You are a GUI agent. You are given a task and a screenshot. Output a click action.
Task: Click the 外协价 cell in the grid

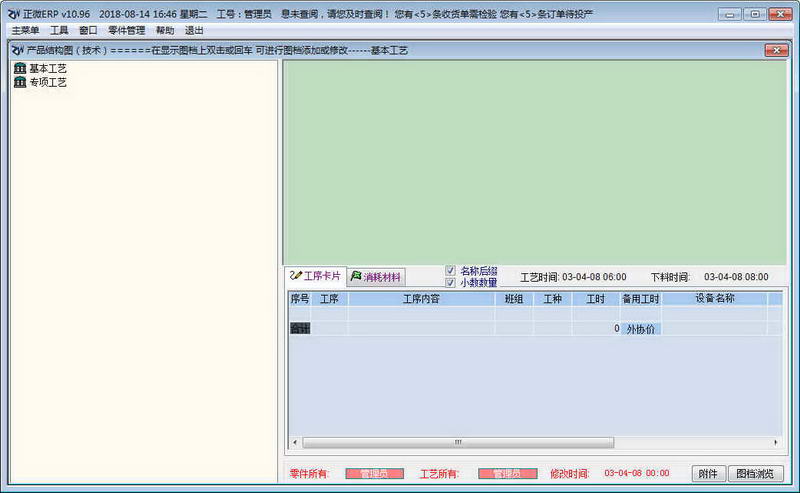640,329
